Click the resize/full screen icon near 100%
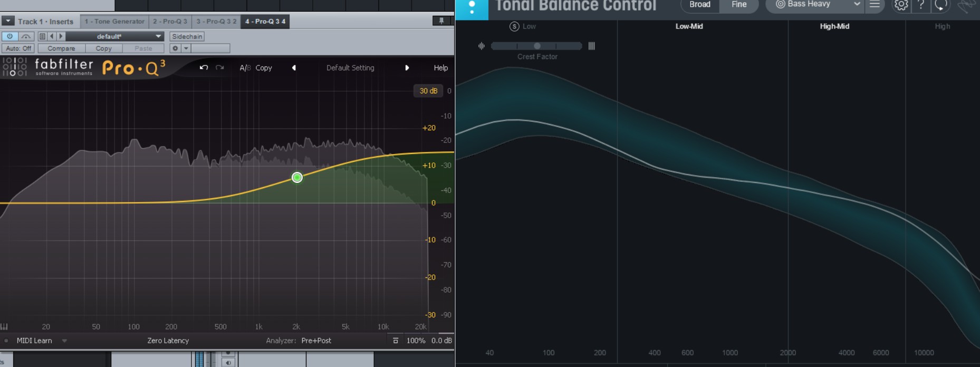 pyautogui.click(x=396, y=341)
